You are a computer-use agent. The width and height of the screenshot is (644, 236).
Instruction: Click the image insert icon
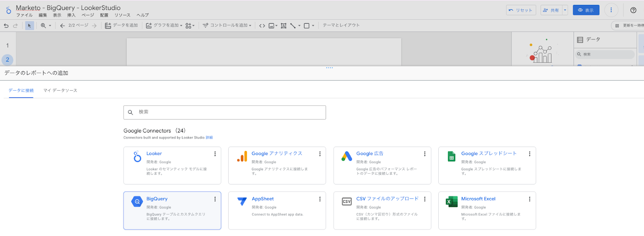[x=271, y=26]
